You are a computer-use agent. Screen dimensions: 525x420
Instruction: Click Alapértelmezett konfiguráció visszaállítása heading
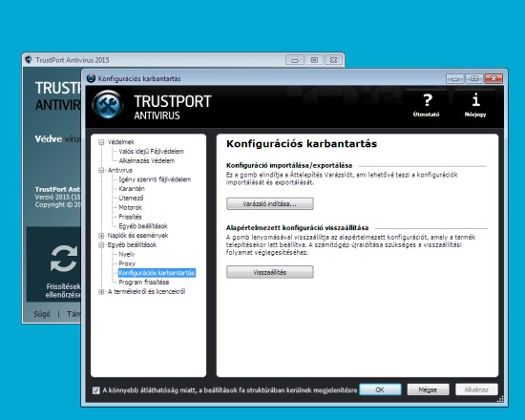[x=297, y=228]
